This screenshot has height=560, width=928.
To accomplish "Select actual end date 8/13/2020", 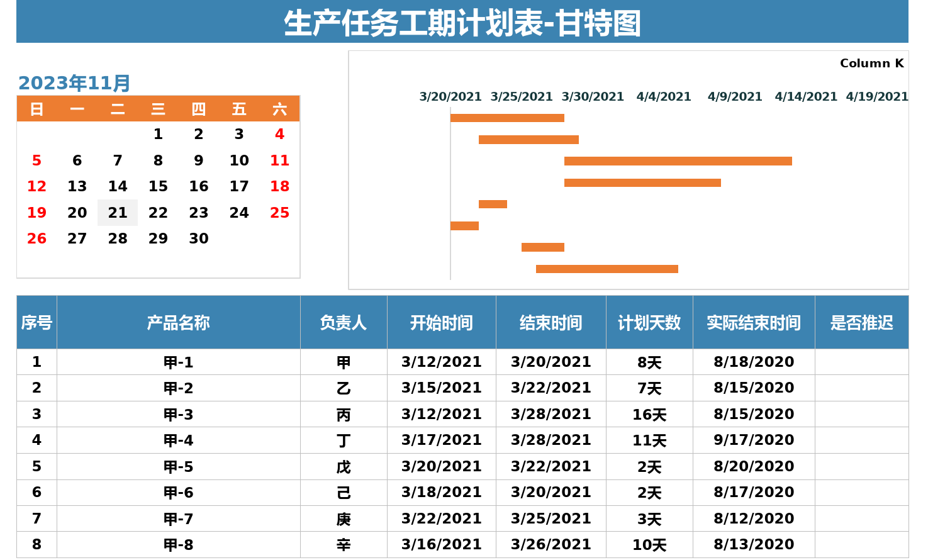I will [754, 544].
